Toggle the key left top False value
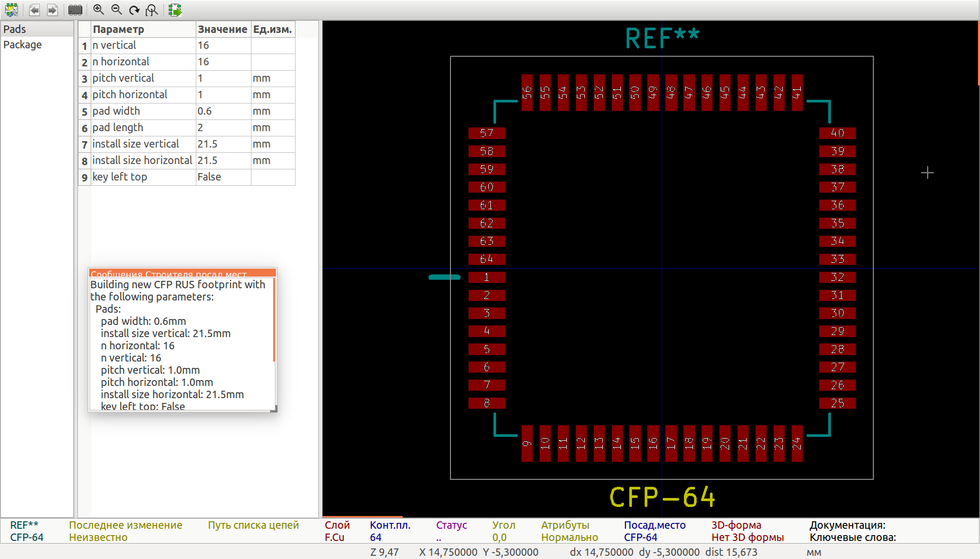The image size is (980, 559). 223,177
